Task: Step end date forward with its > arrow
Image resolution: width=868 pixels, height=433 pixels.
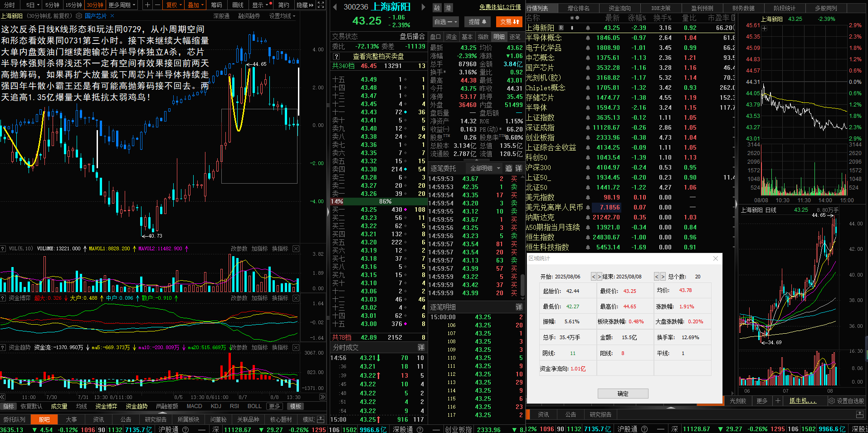Action: click(663, 277)
